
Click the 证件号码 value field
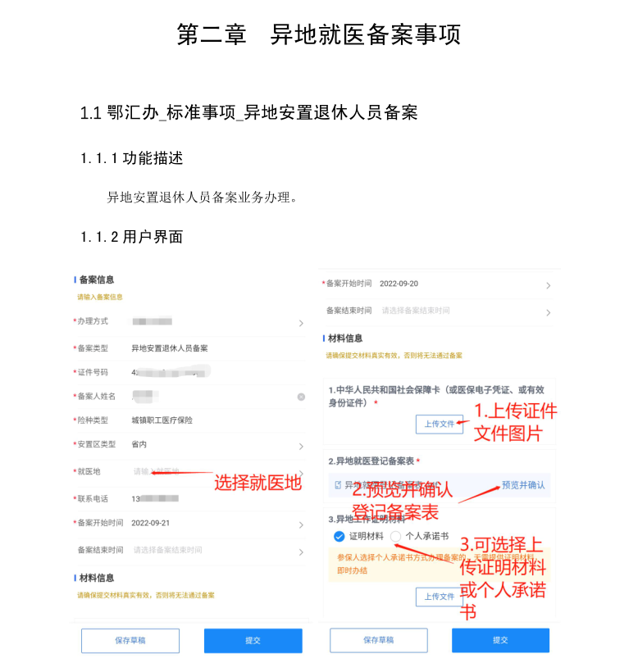[x=171, y=371]
